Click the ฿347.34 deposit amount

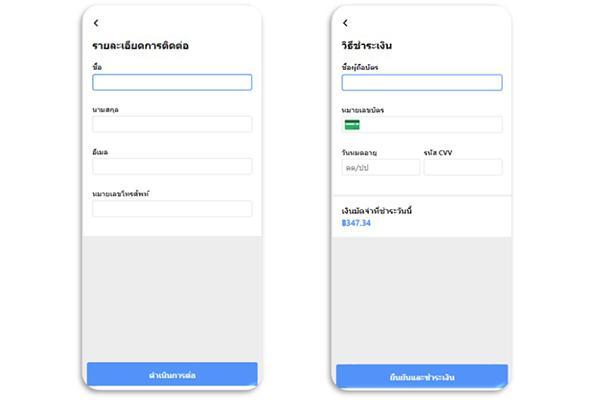point(356,223)
